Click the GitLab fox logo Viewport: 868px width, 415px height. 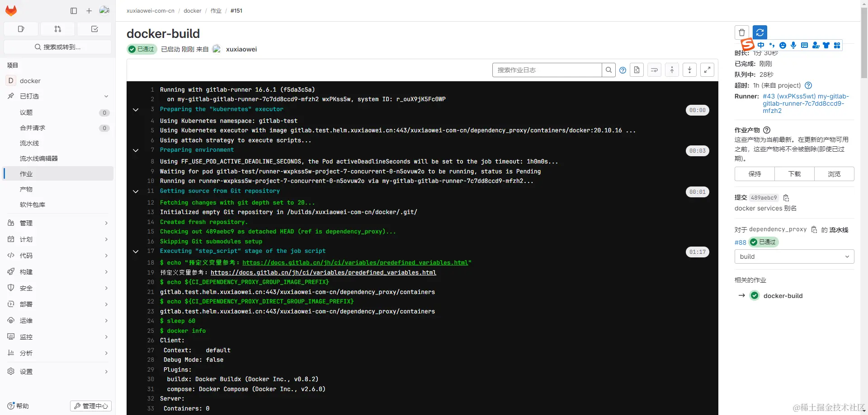click(11, 10)
